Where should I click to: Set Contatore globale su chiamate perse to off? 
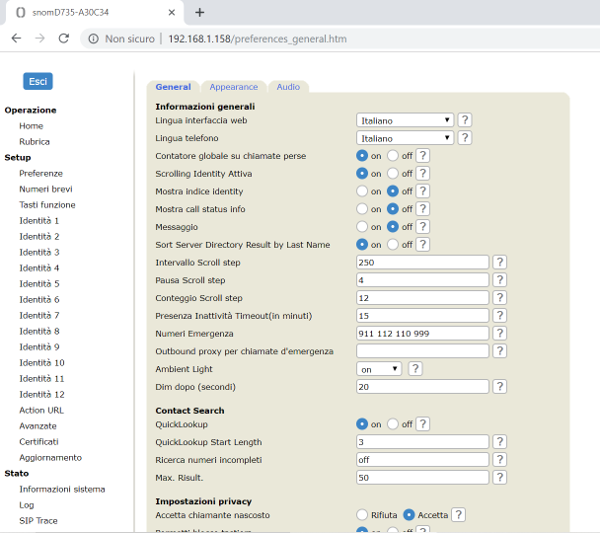393,156
